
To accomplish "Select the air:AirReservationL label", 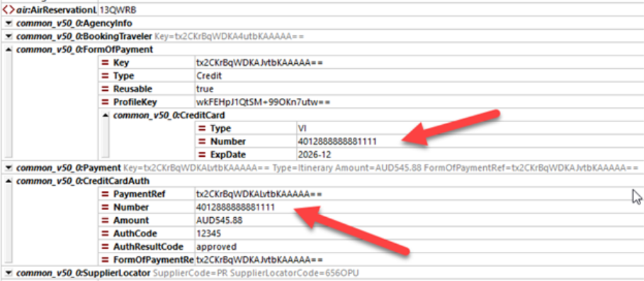I will pyautogui.click(x=57, y=9).
